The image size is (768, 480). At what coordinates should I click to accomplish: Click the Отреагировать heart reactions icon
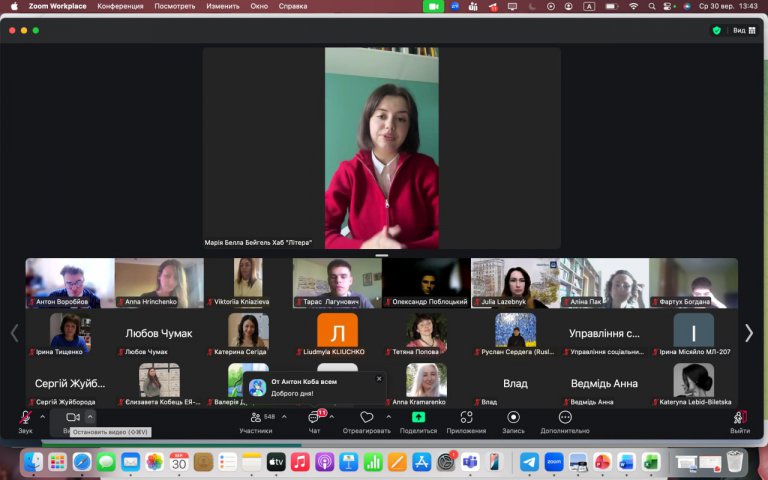tap(366, 422)
